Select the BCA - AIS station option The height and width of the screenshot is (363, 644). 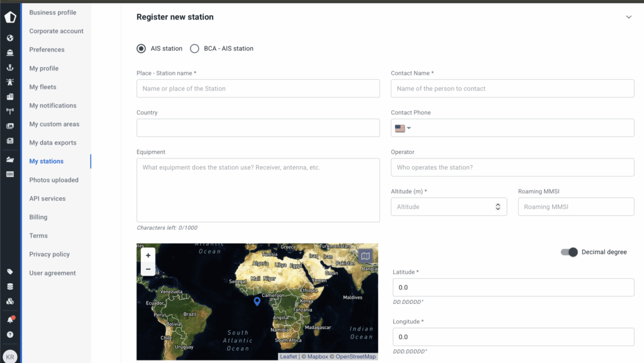pos(194,48)
